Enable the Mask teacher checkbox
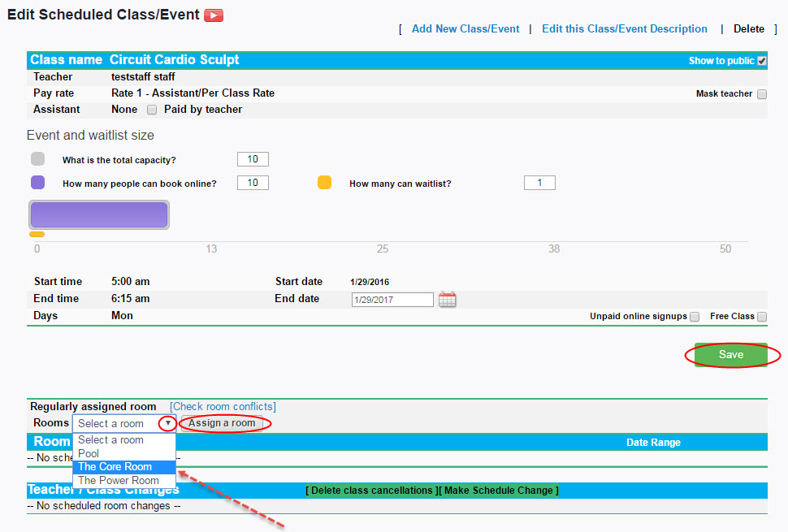 point(762,93)
